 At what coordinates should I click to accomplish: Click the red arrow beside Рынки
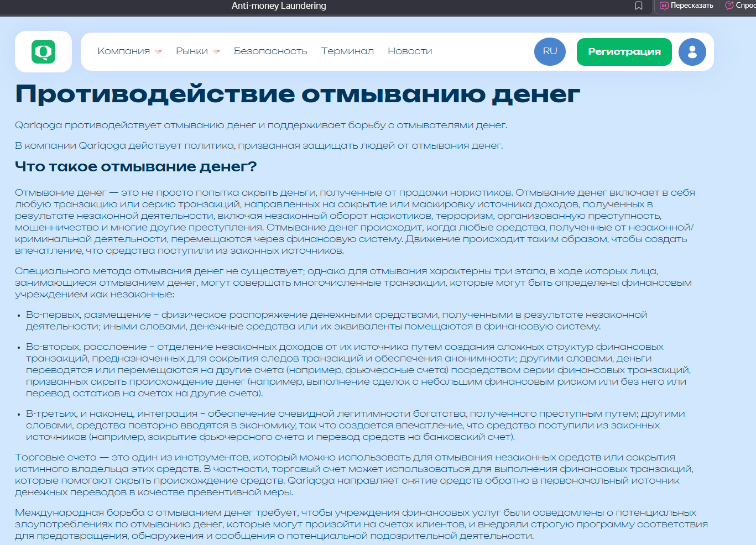click(x=216, y=51)
